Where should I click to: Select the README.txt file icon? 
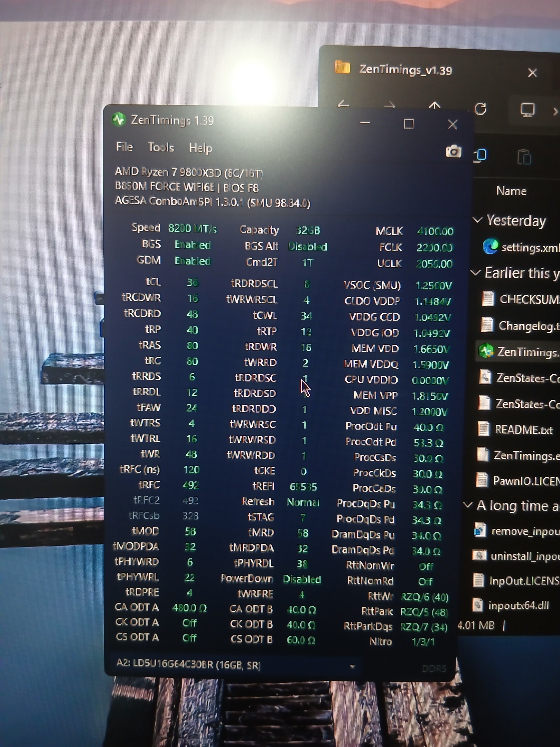click(484, 429)
